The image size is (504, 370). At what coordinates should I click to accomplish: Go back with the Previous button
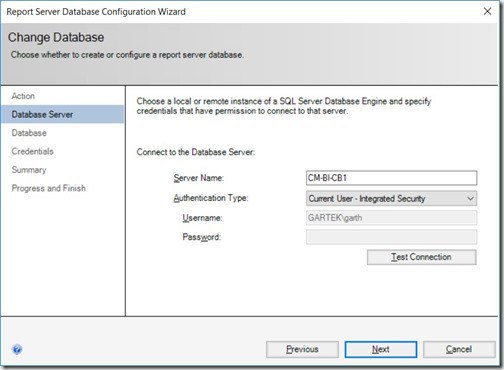click(302, 349)
